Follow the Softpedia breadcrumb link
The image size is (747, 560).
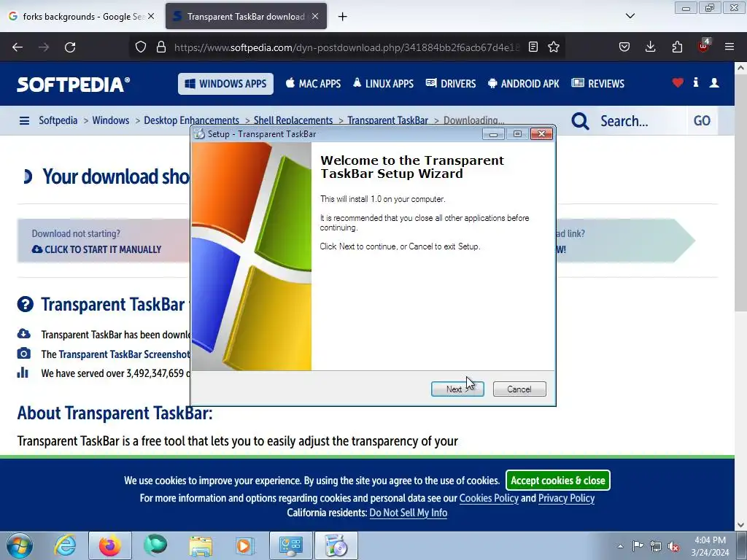pos(58,120)
